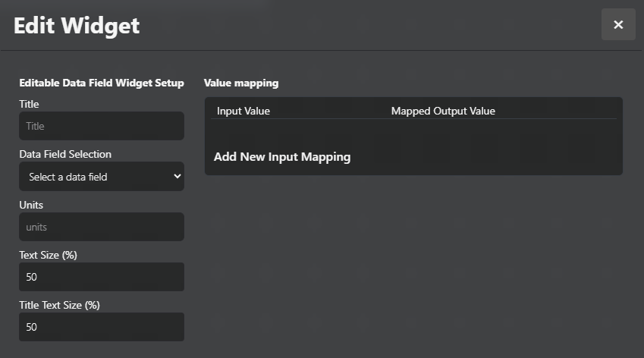Viewport: 644px width, 358px height.
Task: Open the Data Field Selection dropdown
Action: pos(102,177)
